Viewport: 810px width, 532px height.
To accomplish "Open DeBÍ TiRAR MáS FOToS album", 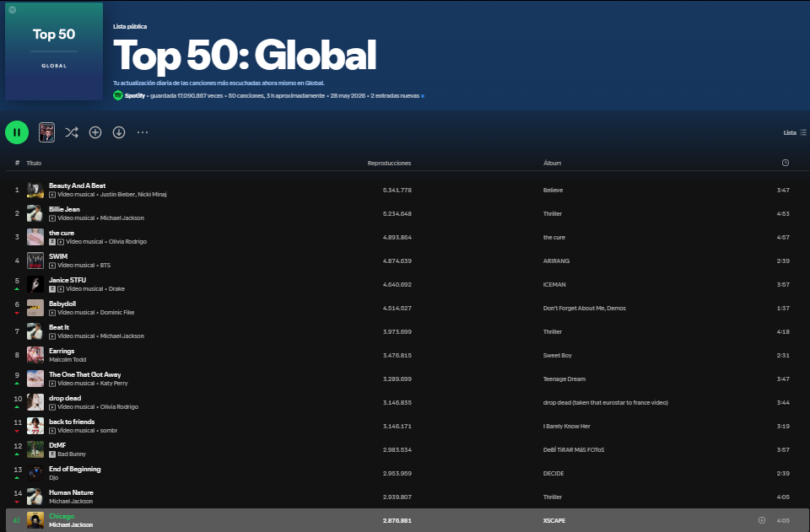I will pyautogui.click(x=574, y=450).
